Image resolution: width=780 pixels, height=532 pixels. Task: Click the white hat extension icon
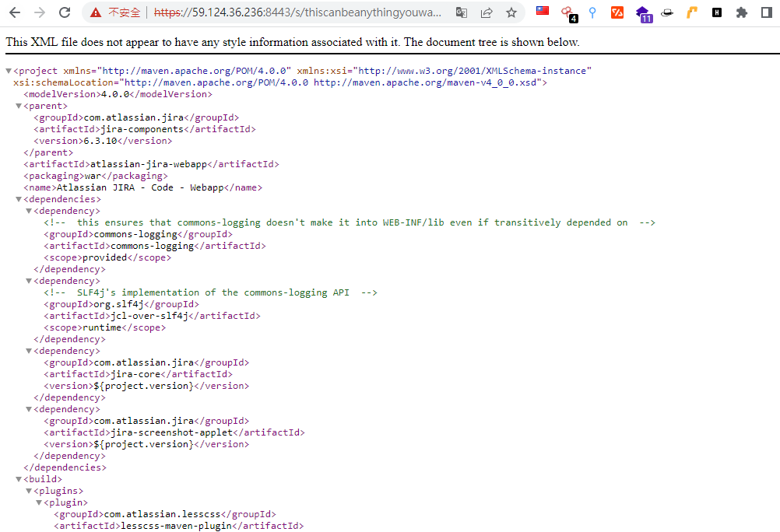pos(666,13)
